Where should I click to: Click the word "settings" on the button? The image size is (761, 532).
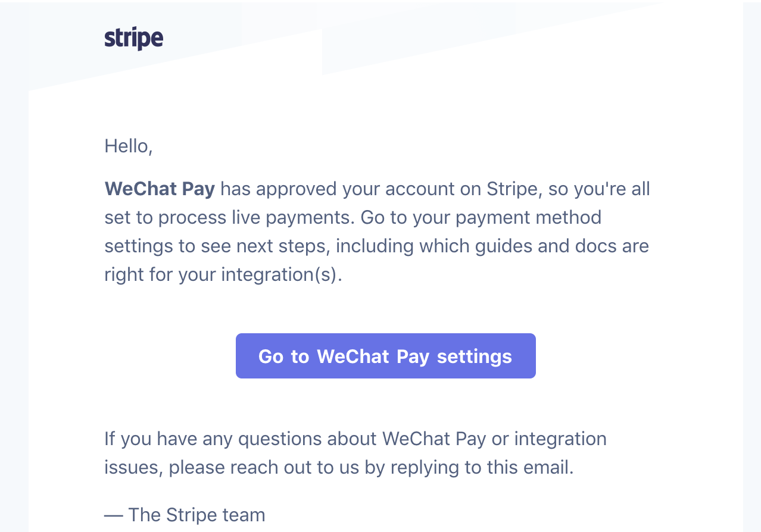[475, 356]
